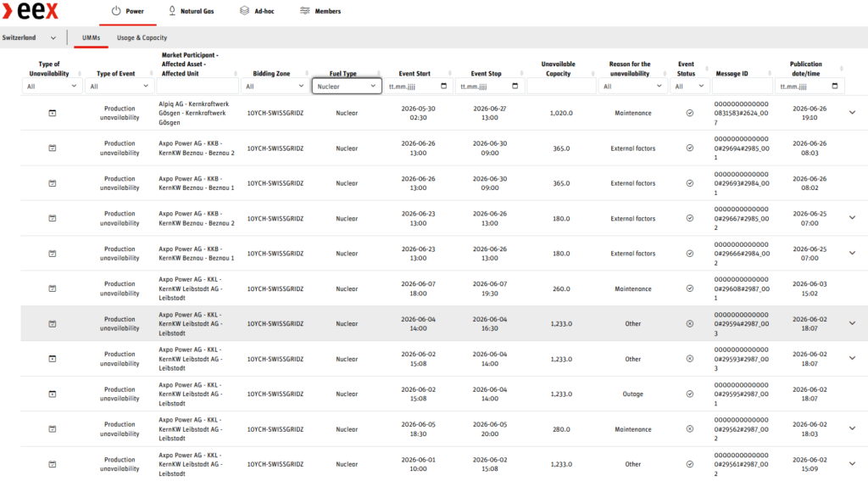The width and height of the screenshot is (868, 481).
Task: Click cancelled status icon for Leibstadt 280.0 row
Action: click(x=690, y=429)
